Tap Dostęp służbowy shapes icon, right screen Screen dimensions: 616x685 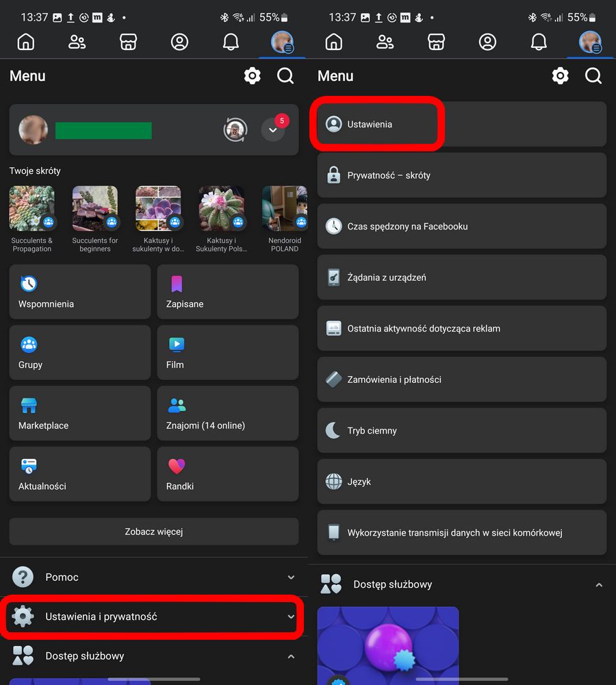point(331,584)
